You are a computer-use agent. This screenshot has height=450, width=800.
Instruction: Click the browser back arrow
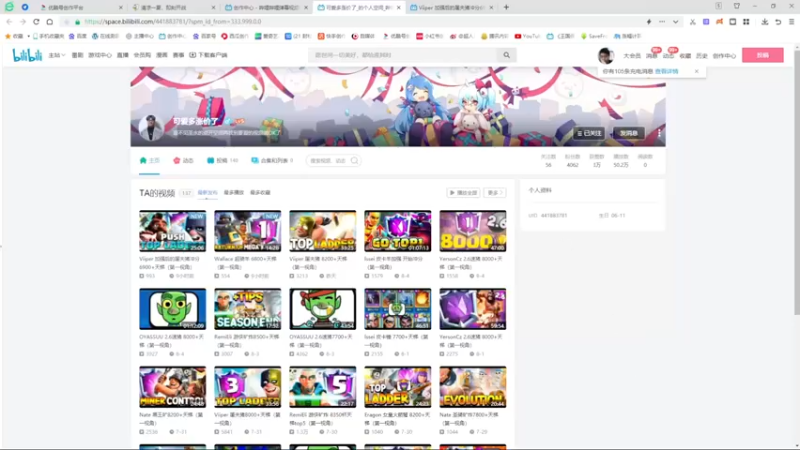click(x=9, y=22)
